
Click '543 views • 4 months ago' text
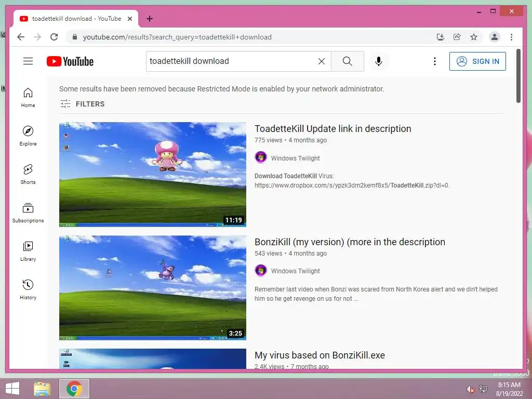(x=290, y=254)
